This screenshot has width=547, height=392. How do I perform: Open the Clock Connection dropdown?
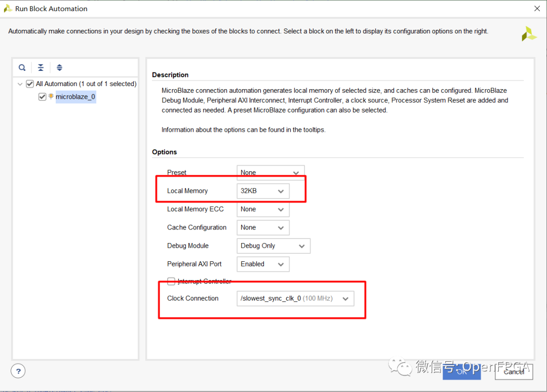pyautogui.click(x=295, y=298)
